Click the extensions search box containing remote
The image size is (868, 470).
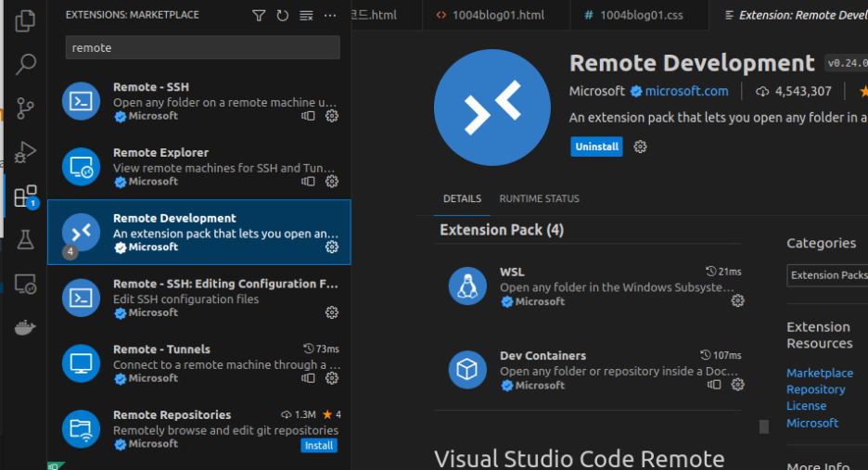[x=202, y=47]
